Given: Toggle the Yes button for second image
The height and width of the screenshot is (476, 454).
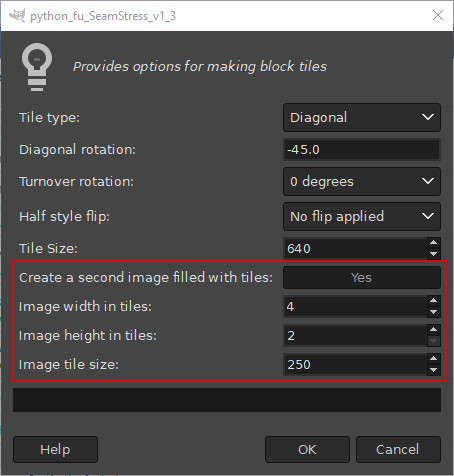Looking at the screenshot, I should pyautogui.click(x=362, y=277).
